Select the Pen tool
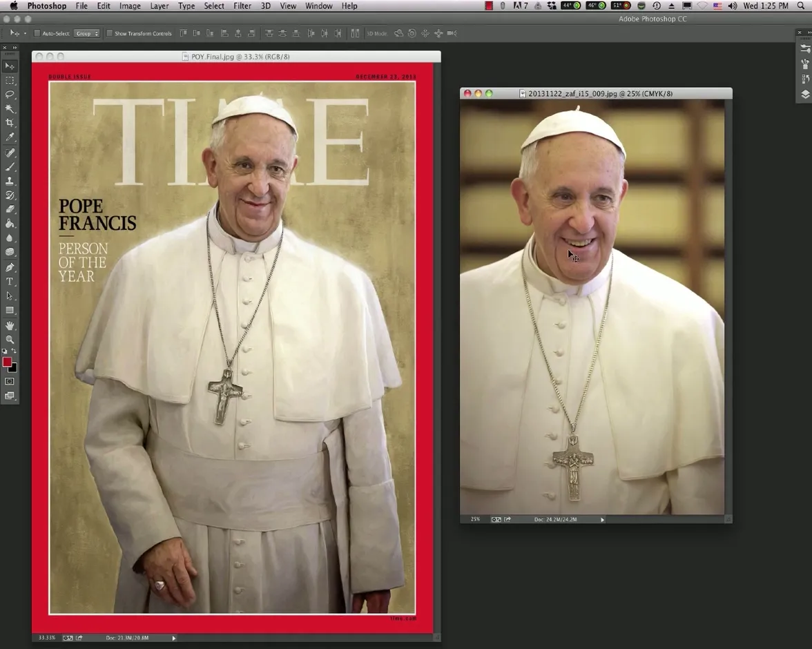 click(x=10, y=267)
